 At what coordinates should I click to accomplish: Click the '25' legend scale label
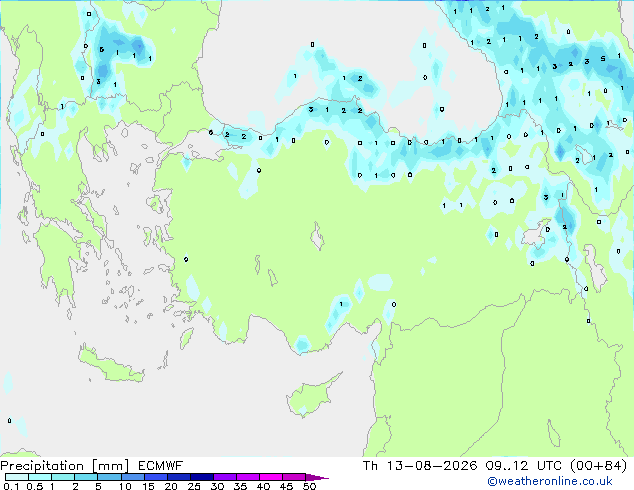(194, 486)
